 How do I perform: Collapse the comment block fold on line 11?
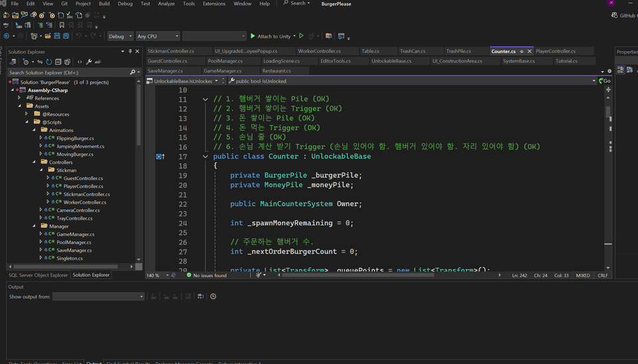pyautogui.click(x=205, y=99)
